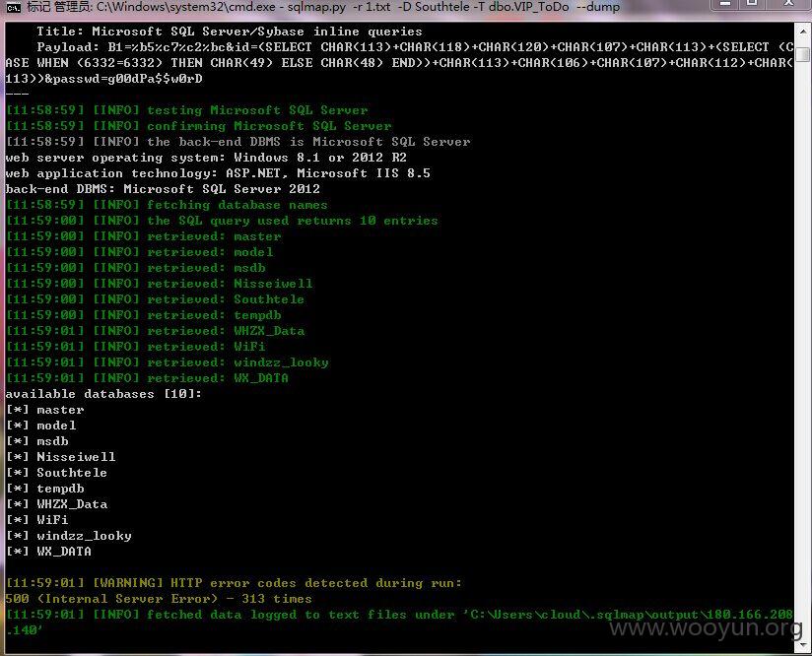Select '[*] Southtele' in database list

pyautogui.click(x=56, y=473)
